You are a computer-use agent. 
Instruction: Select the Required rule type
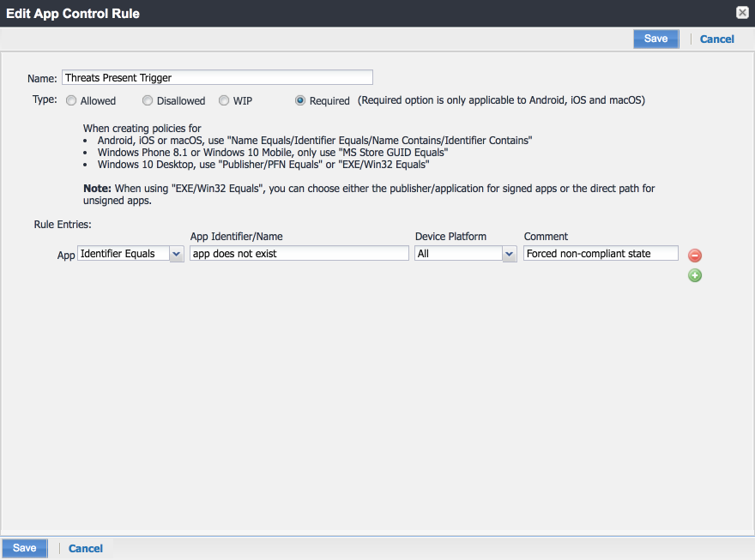click(x=299, y=100)
